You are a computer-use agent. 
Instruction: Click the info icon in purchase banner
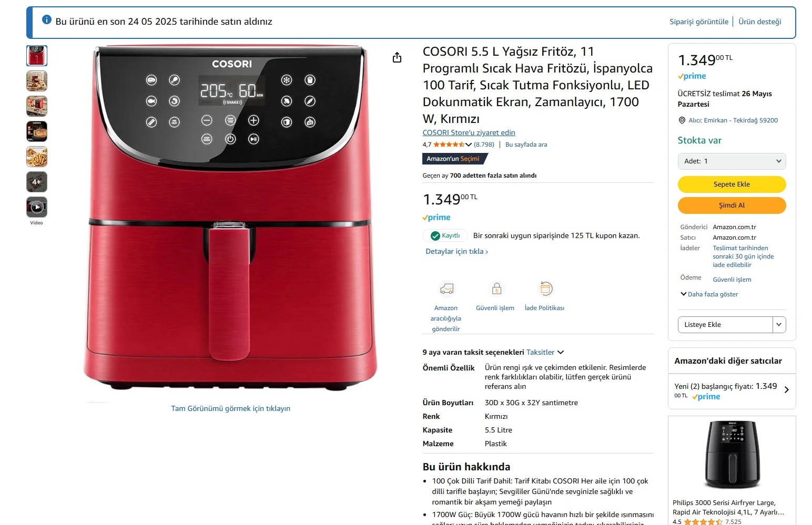pos(47,20)
